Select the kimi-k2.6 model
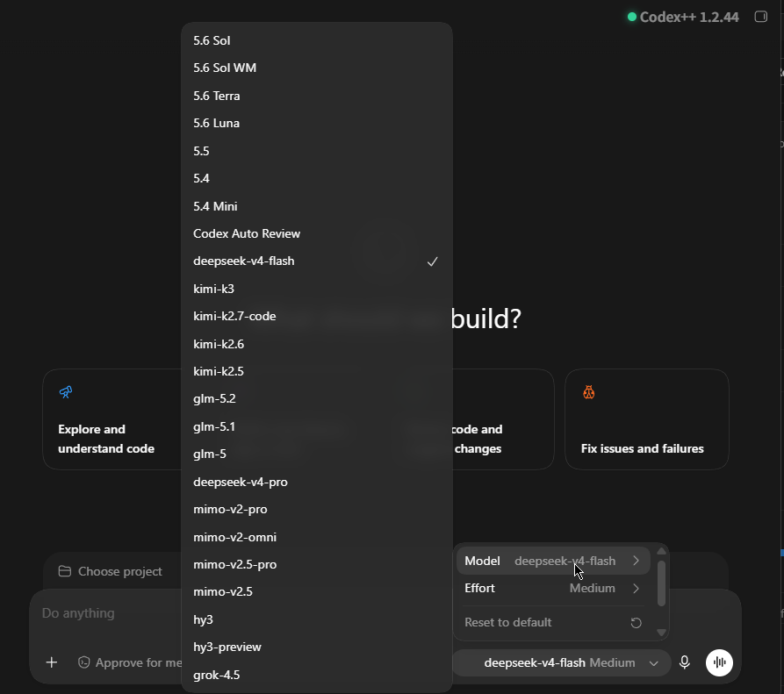784x694 pixels. [317, 344]
